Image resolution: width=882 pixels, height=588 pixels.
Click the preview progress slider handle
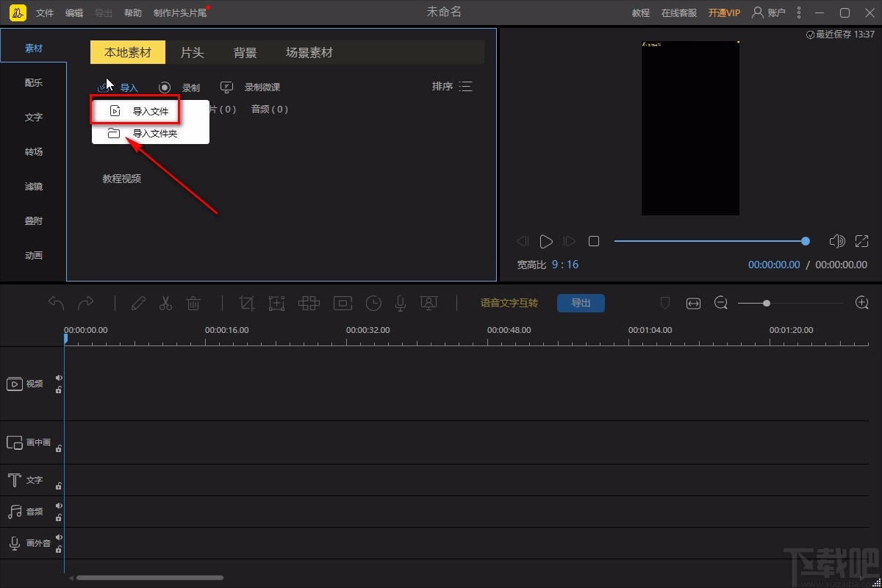806,241
